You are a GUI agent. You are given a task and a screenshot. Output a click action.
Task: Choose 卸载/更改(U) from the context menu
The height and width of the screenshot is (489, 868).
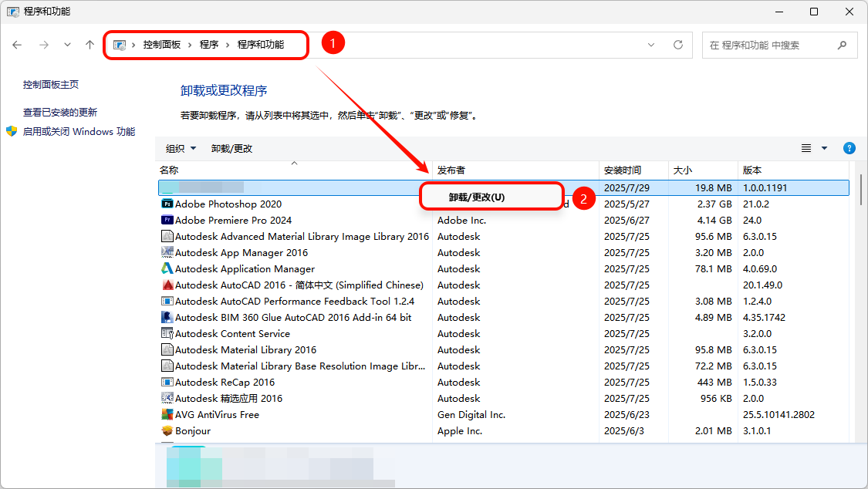(x=491, y=197)
